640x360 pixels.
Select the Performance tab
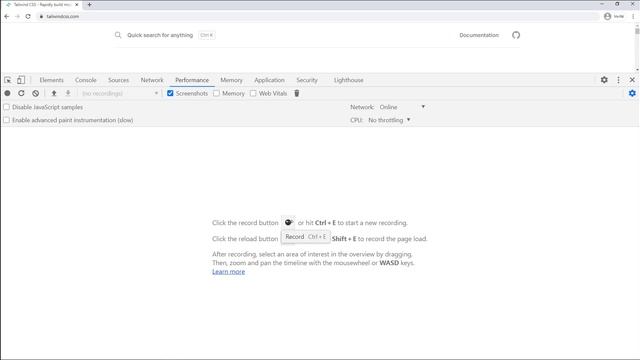pyautogui.click(x=192, y=80)
